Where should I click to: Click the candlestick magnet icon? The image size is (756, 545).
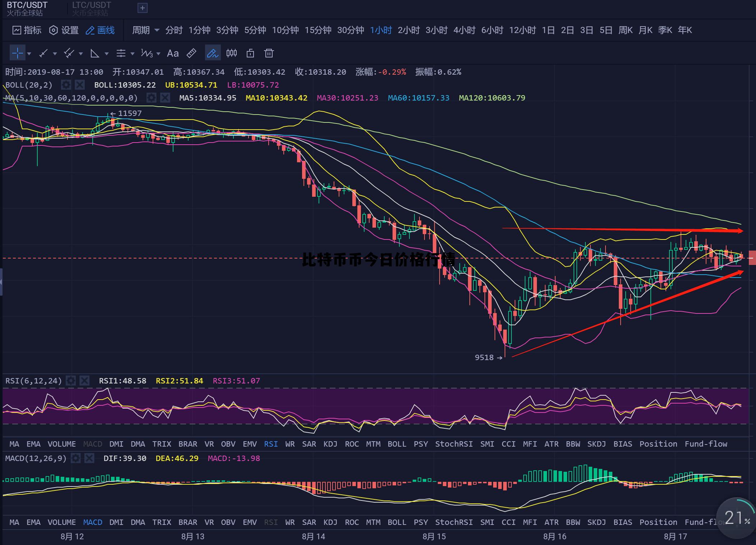[232, 53]
